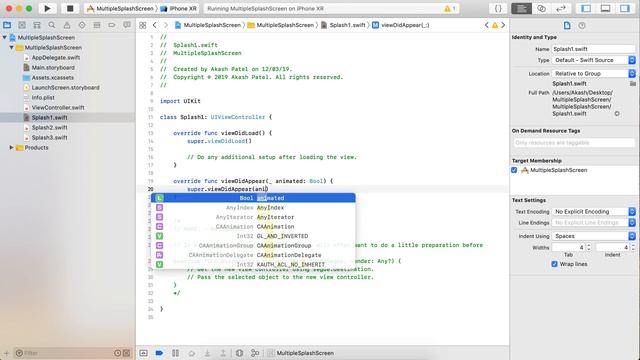The width and height of the screenshot is (640, 360).
Task: Click the warning indicator in the activity bar
Action: [450, 9]
